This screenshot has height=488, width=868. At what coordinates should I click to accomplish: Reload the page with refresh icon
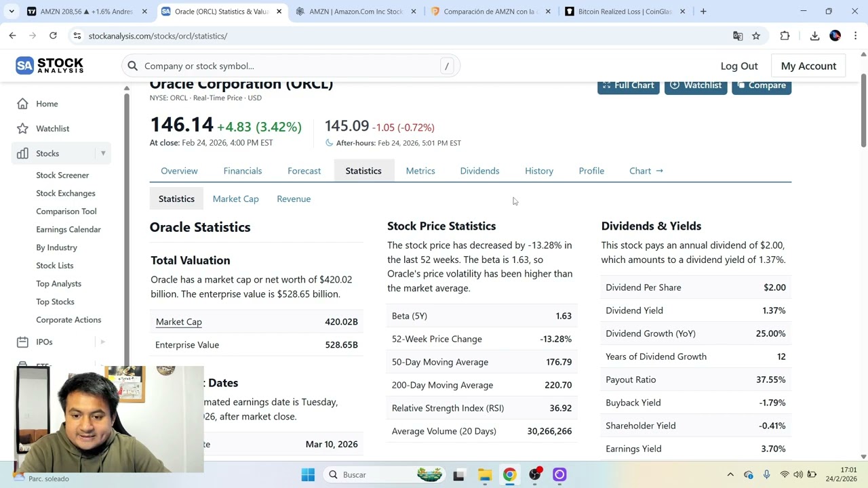(53, 36)
